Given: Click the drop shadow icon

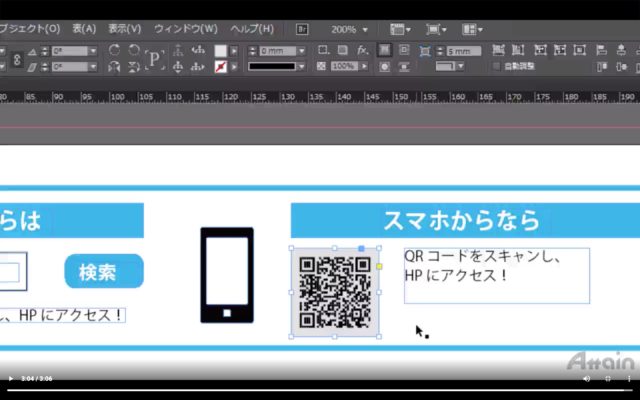Looking at the screenshot, I should [x=342, y=50].
